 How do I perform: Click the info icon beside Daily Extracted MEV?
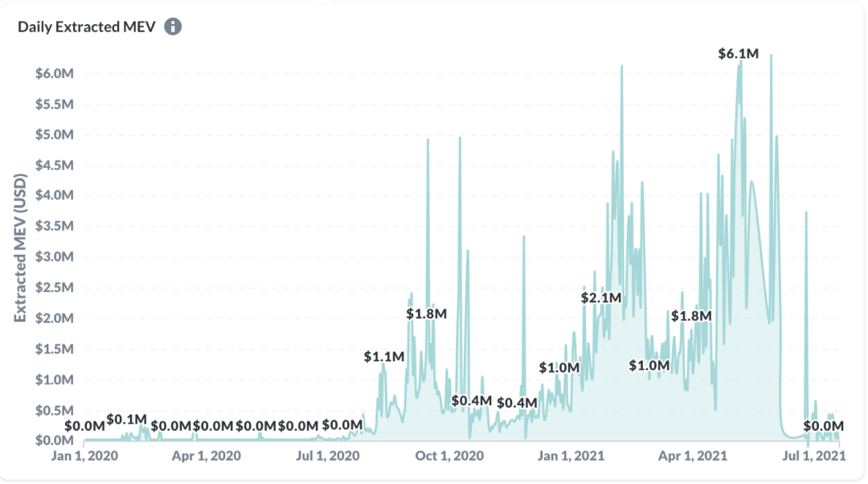[173, 27]
